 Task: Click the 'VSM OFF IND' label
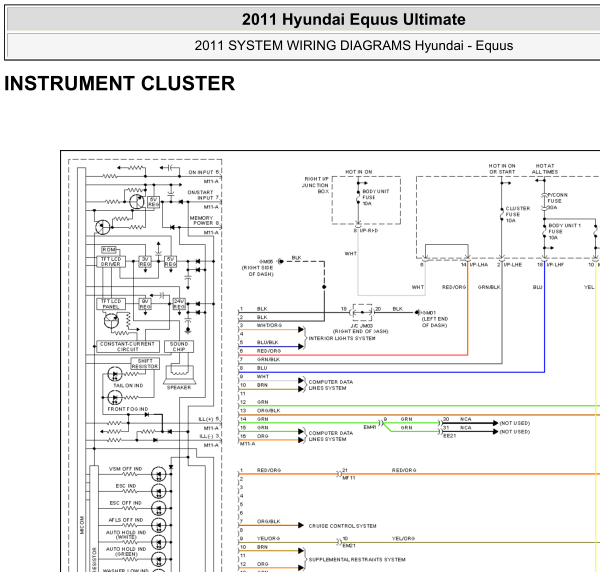(126, 469)
